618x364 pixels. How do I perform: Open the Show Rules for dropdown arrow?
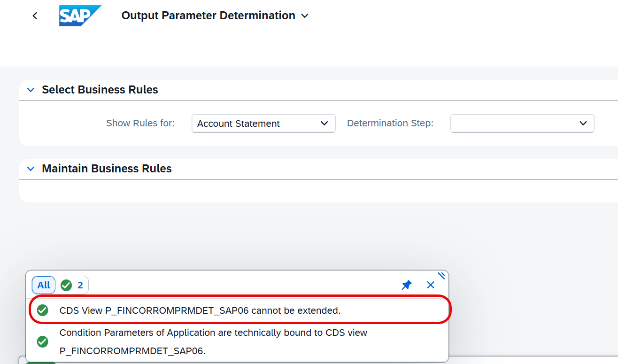pos(324,124)
